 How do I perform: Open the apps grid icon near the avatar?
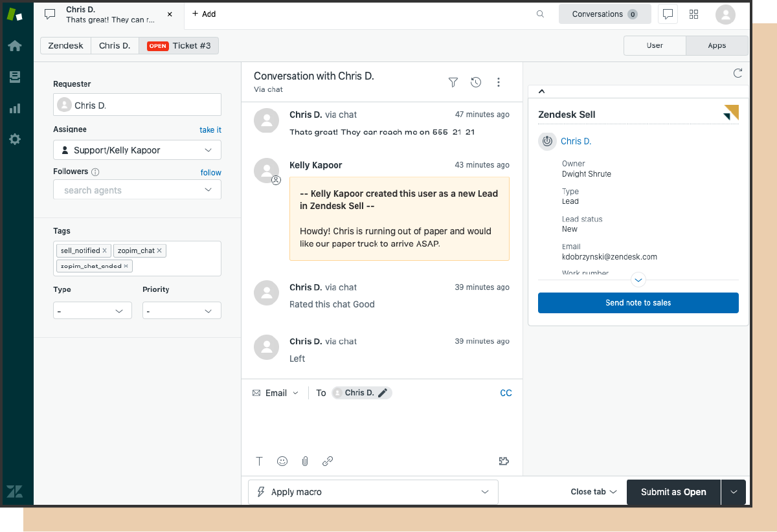693,14
